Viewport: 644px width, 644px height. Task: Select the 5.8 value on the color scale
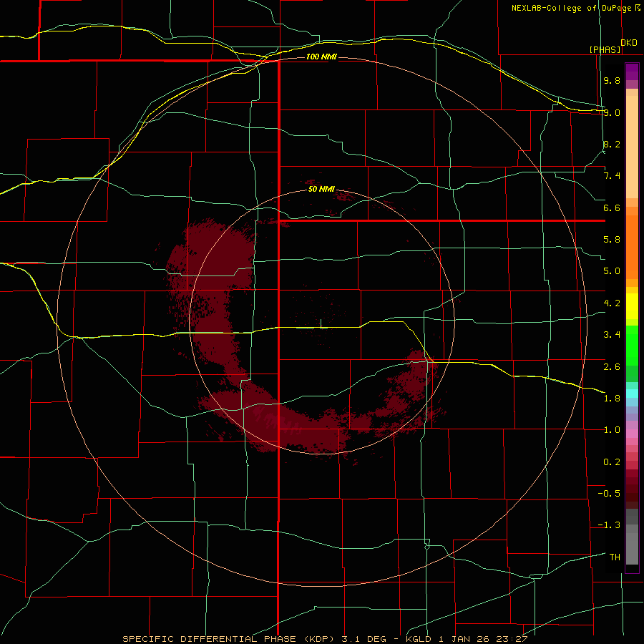(x=612, y=240)
